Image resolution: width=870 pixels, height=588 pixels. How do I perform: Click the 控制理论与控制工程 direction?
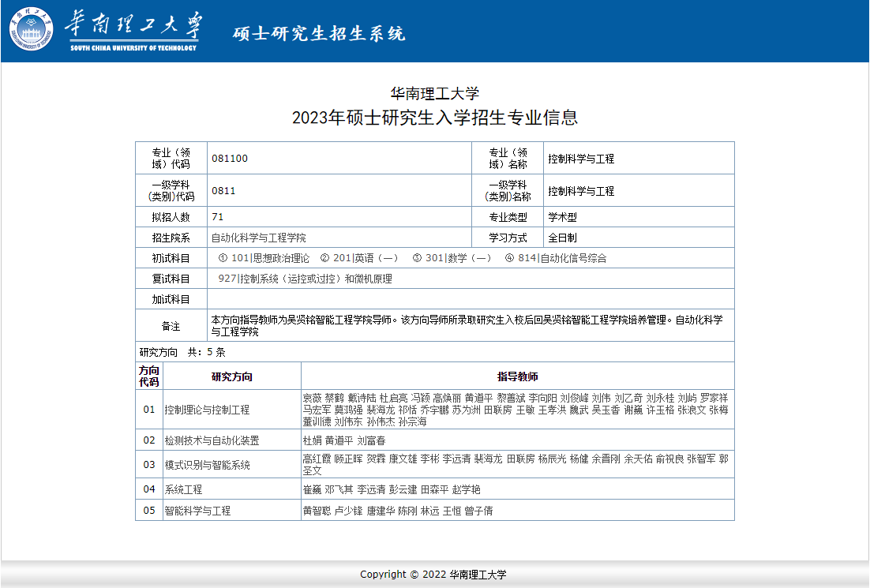207,410
